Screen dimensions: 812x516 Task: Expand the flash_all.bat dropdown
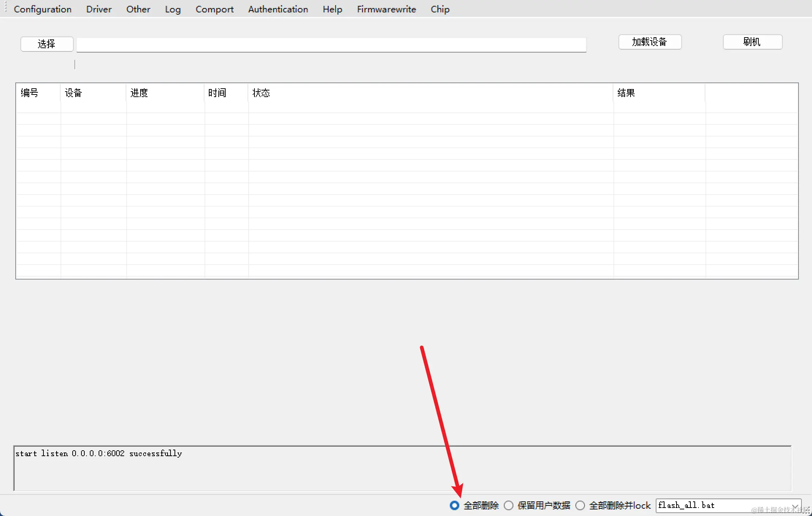(x=794, y=506)
